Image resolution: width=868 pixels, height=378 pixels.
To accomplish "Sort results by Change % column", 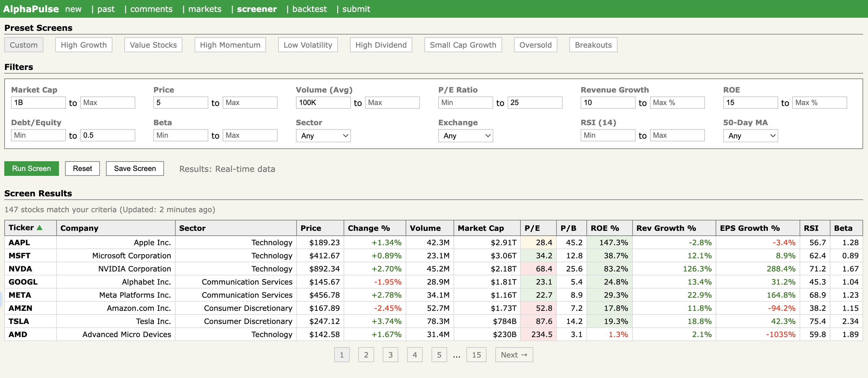I will click(x=375, y=228).
